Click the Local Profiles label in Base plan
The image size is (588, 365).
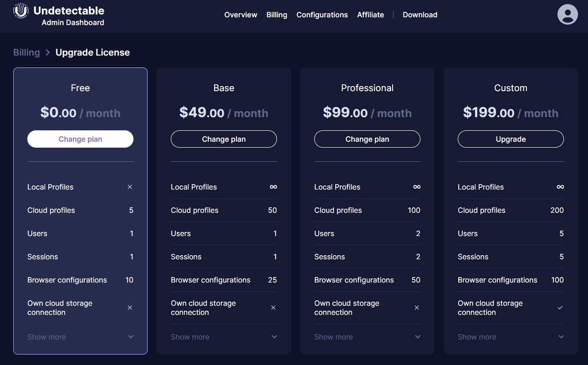(194, 187)
